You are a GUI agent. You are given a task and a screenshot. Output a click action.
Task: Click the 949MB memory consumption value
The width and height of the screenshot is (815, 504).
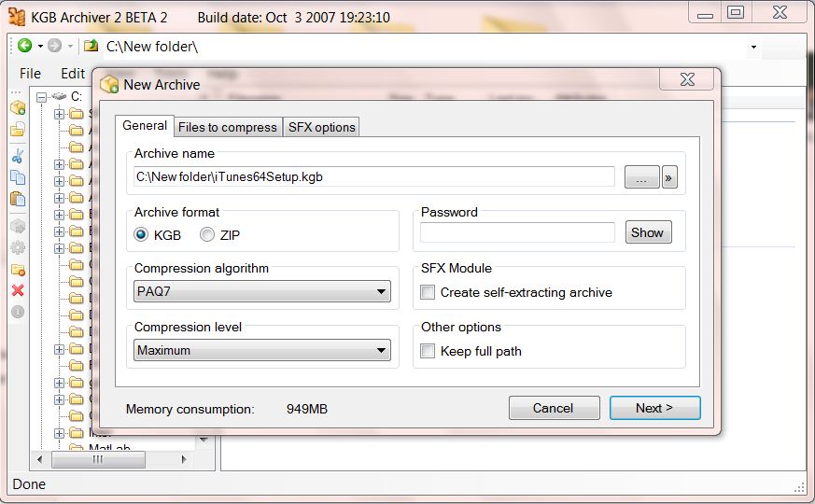(x=306, y=409)
